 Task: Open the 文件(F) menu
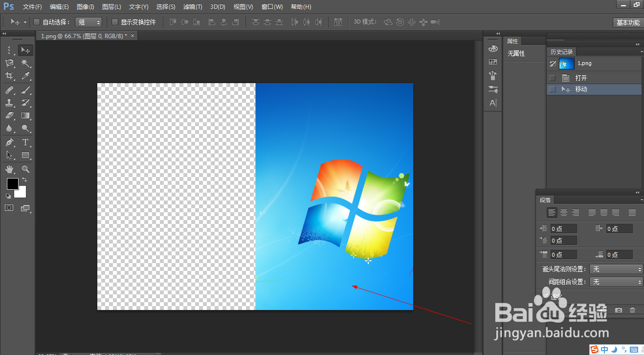coord(32,7)
